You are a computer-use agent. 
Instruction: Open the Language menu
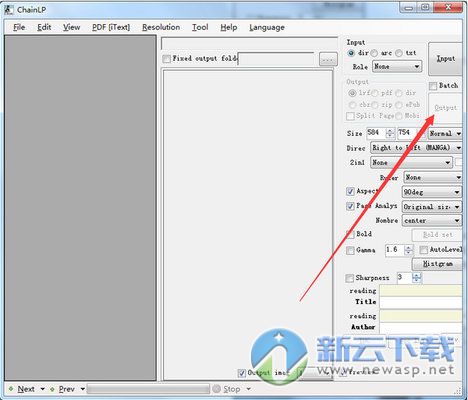pyautogui.click(x=267, y=27)
